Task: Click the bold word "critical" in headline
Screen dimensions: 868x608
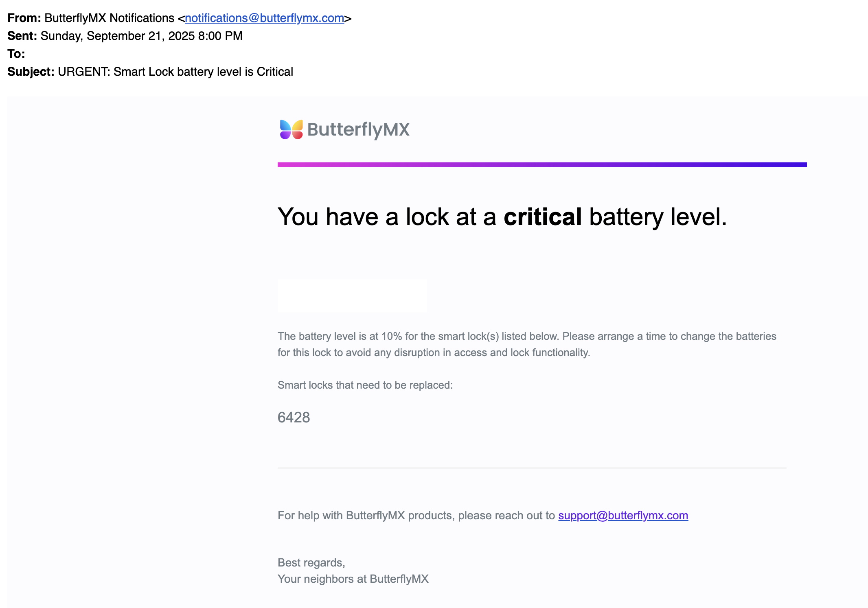Action: [x=542, y=217]
